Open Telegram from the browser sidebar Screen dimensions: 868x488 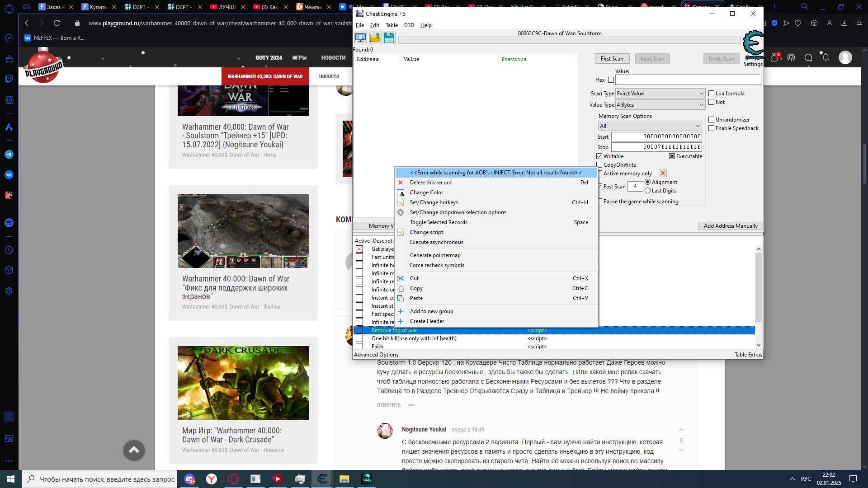point(9,154)
